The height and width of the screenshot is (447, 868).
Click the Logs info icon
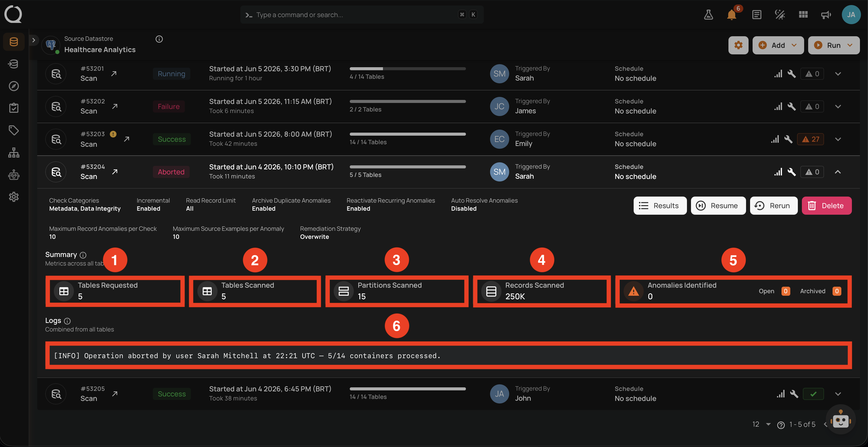(67, 321)
